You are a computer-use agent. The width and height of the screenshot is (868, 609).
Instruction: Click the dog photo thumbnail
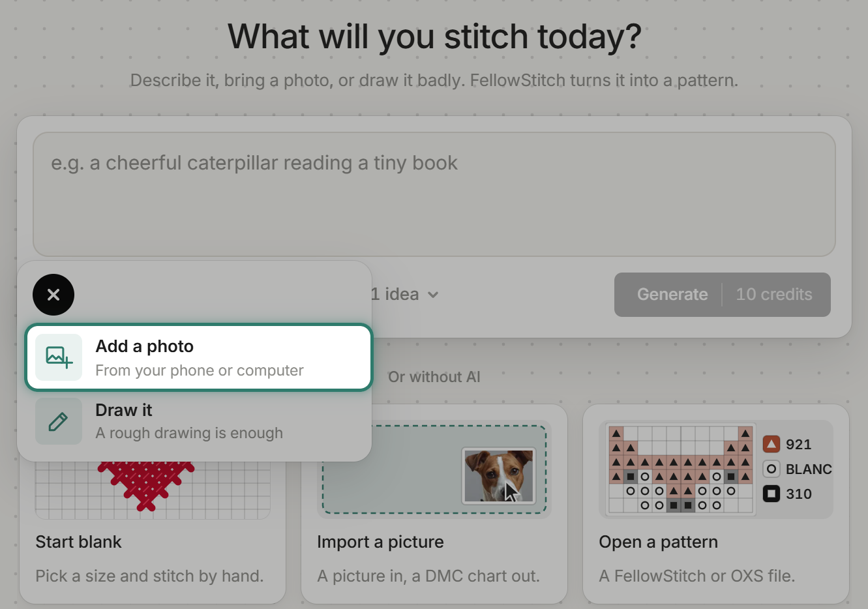click(499, 475)
